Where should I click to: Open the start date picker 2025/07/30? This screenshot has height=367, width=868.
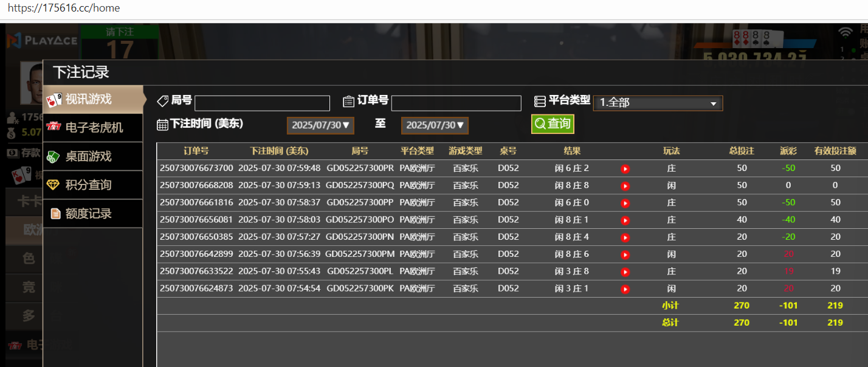[x=321, y=125]
